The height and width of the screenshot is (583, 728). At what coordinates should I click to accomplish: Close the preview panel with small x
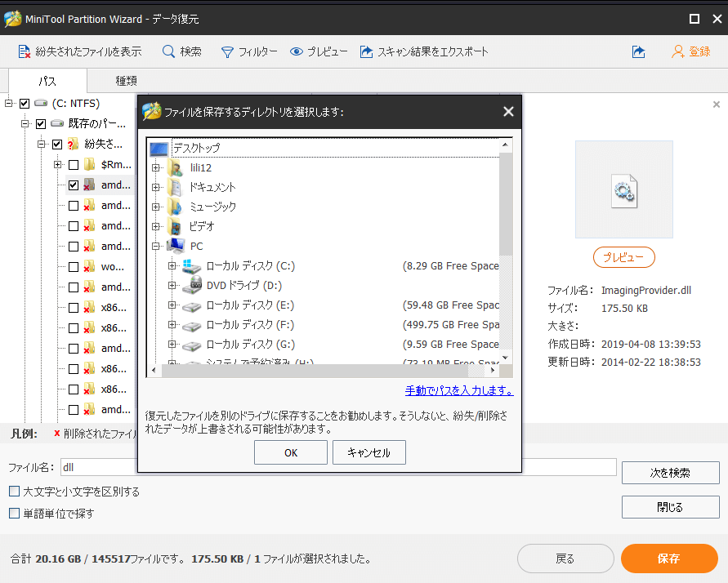[x=717, y=105]
